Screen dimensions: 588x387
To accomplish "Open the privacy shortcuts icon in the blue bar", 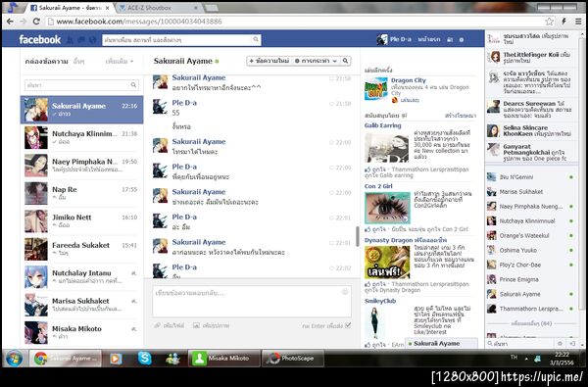I will coord(450,39).
